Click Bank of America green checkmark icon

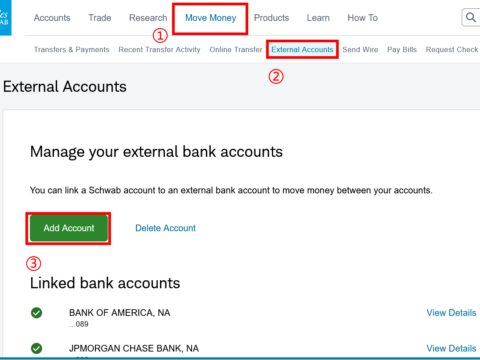[36, 313]
